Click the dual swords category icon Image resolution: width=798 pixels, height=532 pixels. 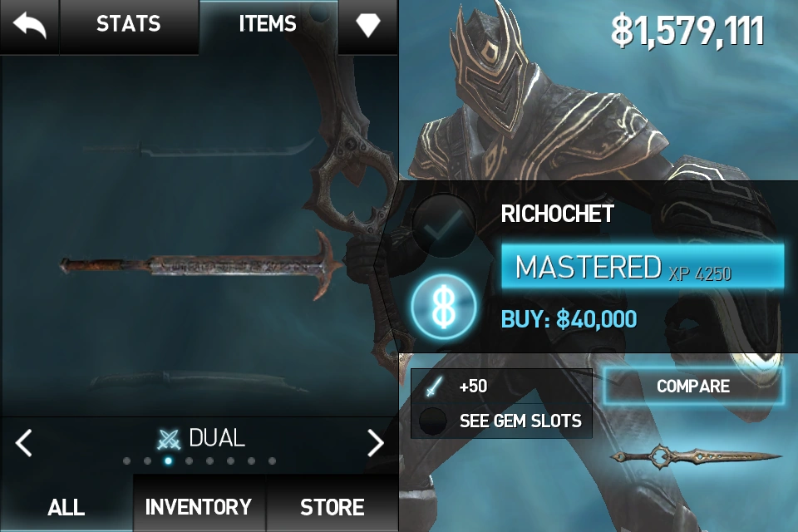click(x=169, y=440)
